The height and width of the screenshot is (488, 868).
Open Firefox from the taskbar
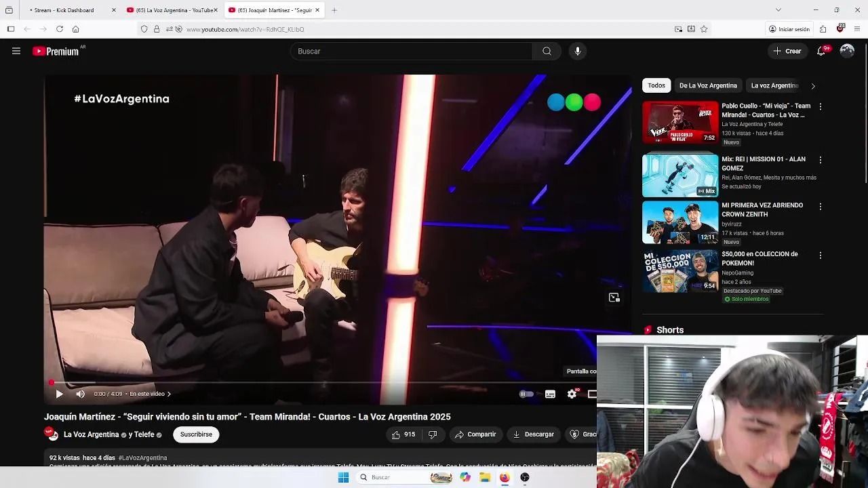tap(505, 477)
